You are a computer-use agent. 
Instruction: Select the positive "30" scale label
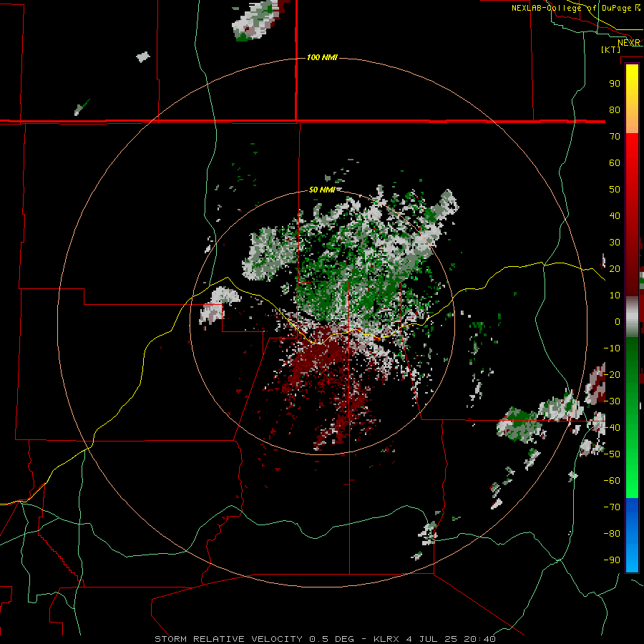click(x=615, y=243)
